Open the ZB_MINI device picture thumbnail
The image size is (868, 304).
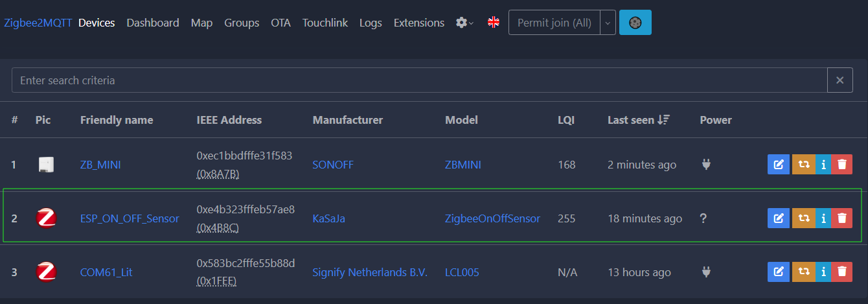45,165
